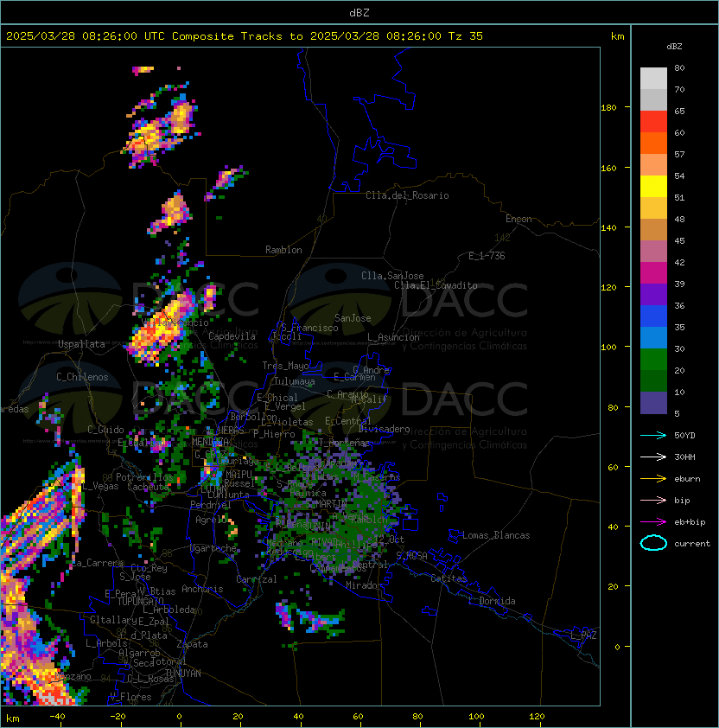
Task: Click the La_Carrera map label
Action: click(x=98, y=563)
